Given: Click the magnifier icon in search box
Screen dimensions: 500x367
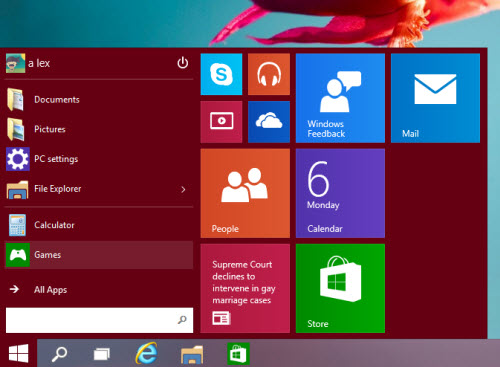Looking at the screenshot, I should coord(182,320).
